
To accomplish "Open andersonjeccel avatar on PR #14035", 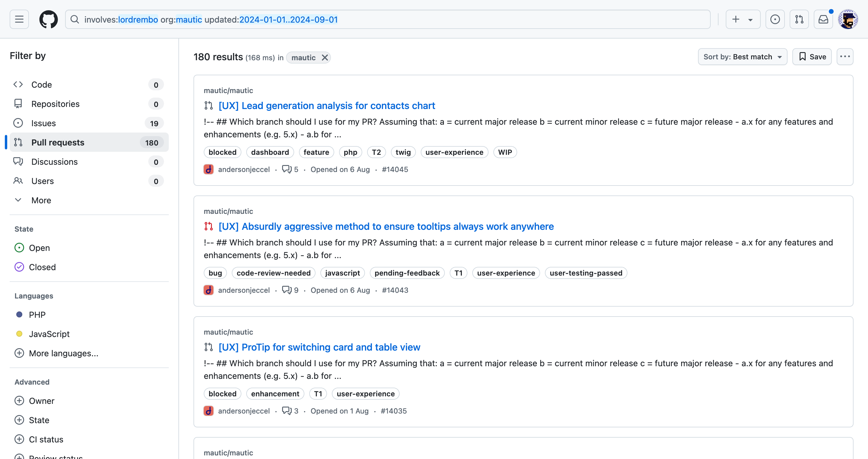I will pos(209,411).
